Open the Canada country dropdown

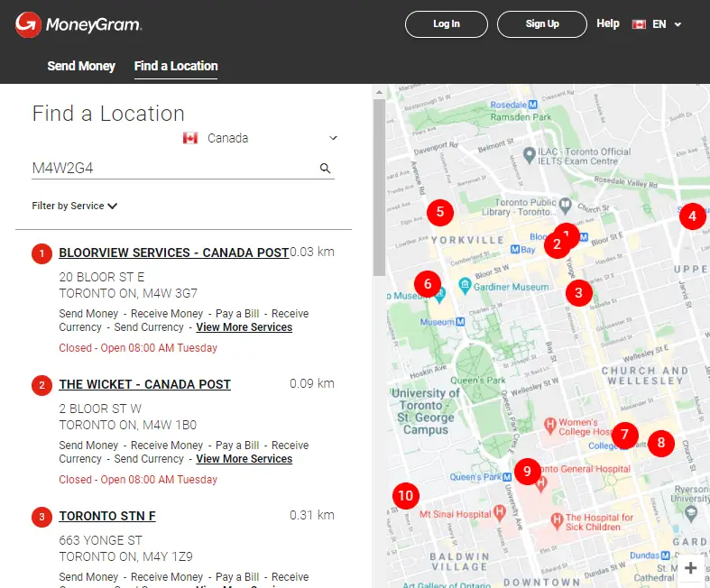click(x=260, y=138)
